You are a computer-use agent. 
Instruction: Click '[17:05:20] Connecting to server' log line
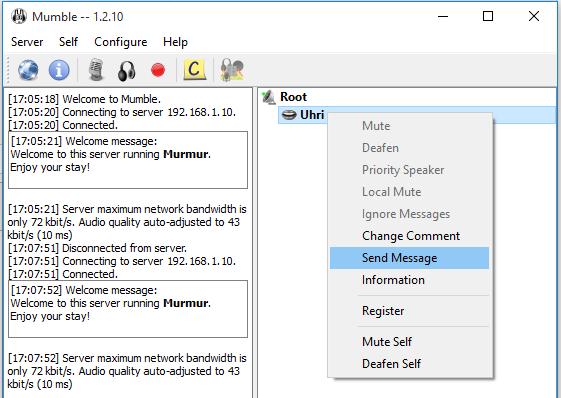pos(122,112)
